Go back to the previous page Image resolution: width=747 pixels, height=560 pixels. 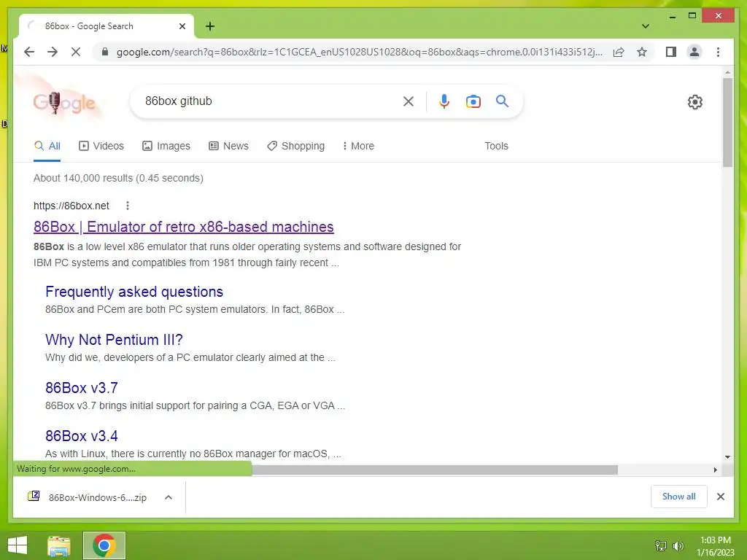pyautogui.click(x=29, y=52)
